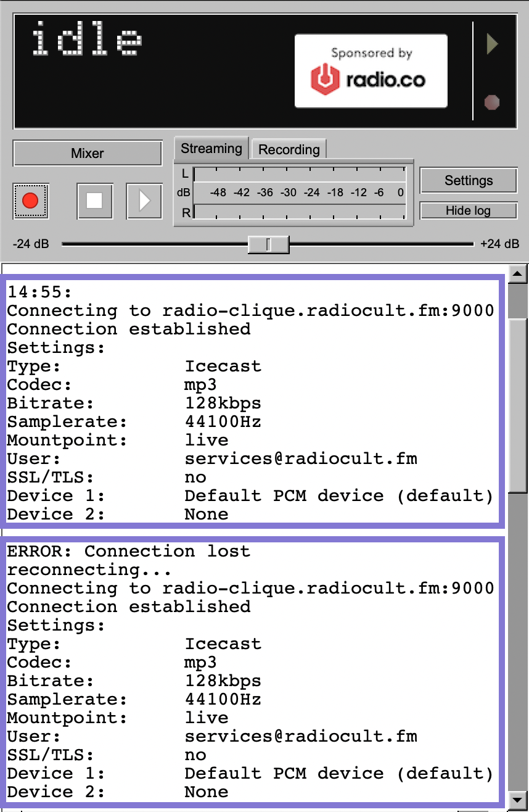Click the Hide log button

pos(469,210)
